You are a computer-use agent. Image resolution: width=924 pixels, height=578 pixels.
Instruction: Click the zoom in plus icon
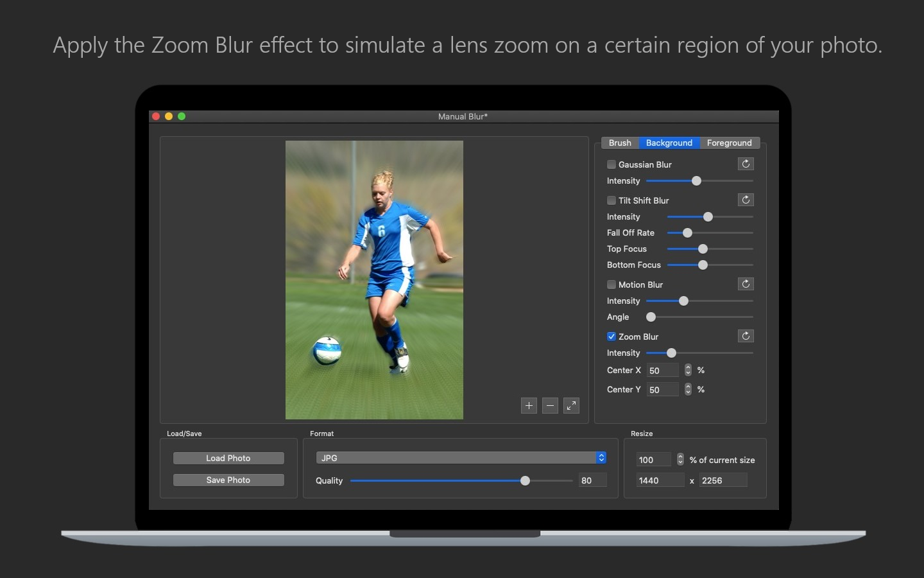[529, 405]
